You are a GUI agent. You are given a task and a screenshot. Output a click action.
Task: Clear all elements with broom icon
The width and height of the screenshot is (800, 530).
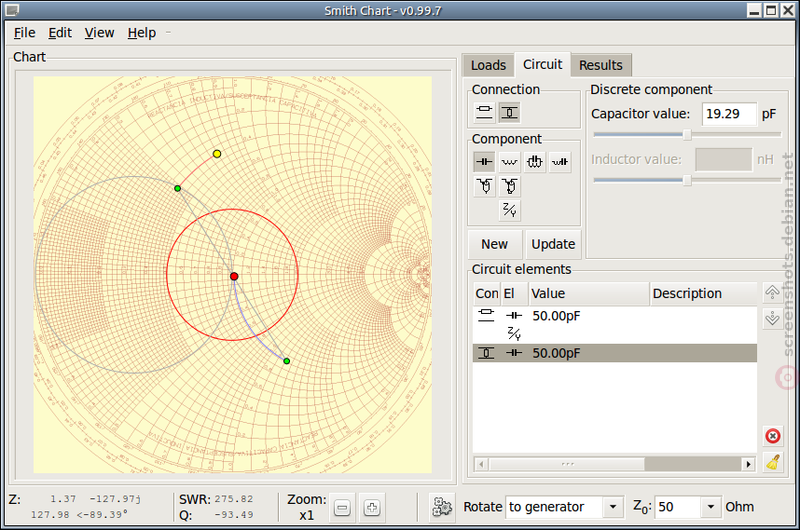pyautogui.click(x=772, y=462)
